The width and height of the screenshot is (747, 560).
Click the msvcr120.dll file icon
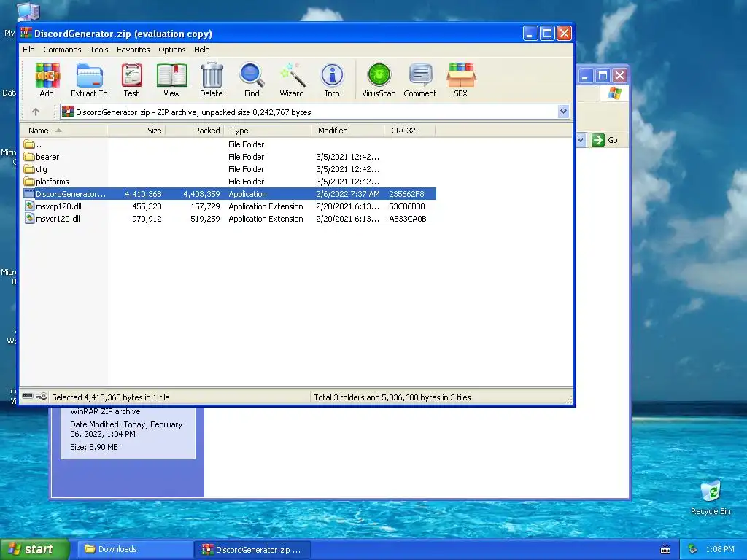pyautogui.click(x=29, y=219)
